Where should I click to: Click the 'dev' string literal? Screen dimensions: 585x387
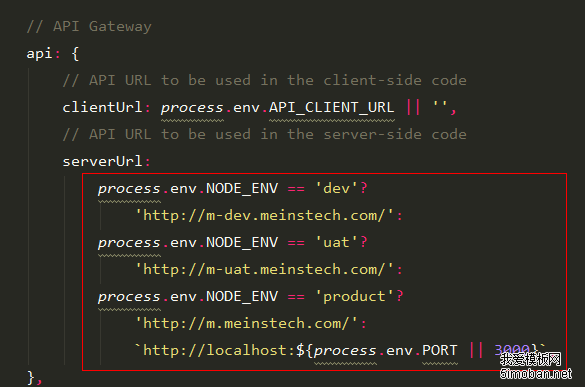point(337,188)
